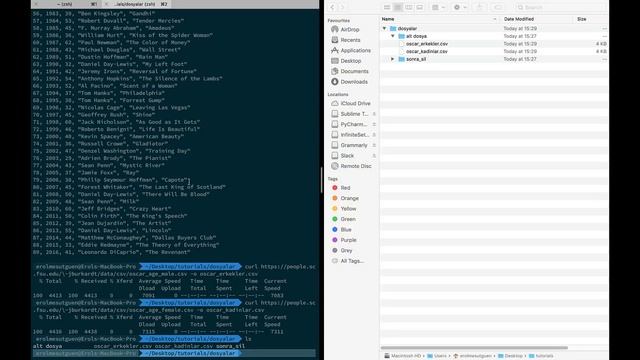Open Downloads in Finder sidebar
640x360 pixels.
[x=349, y=82]
